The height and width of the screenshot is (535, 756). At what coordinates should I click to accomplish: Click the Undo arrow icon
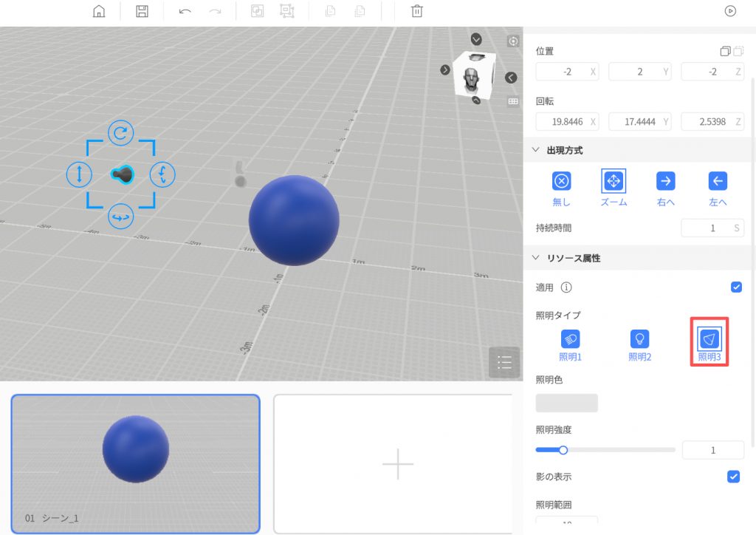(185, 11)
